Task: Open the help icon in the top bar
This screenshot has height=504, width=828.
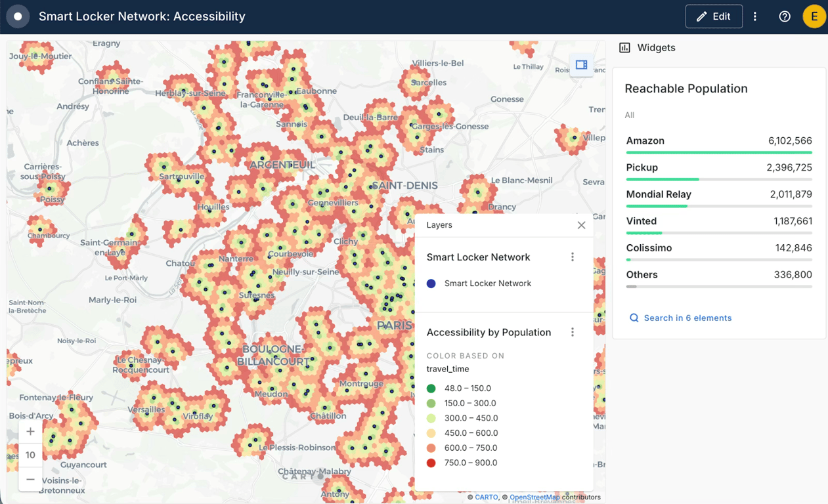Action: pyautogui.click(x=784, y=16)
